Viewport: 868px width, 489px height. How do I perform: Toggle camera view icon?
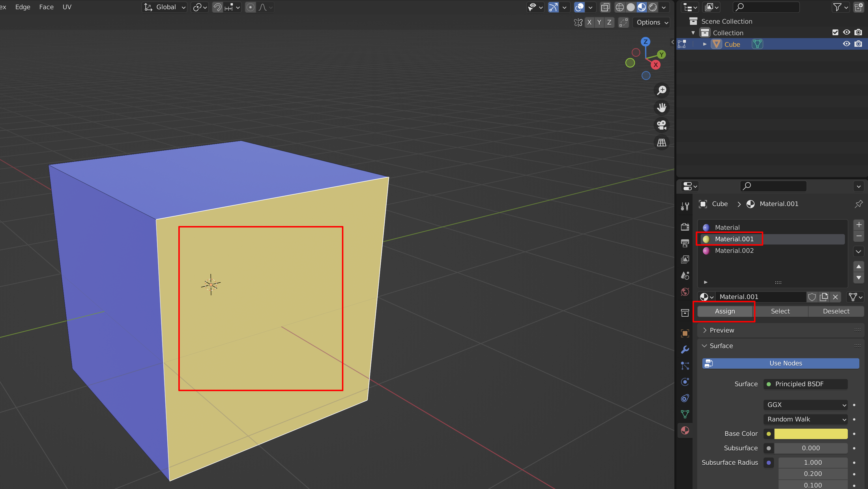(661, 125)
